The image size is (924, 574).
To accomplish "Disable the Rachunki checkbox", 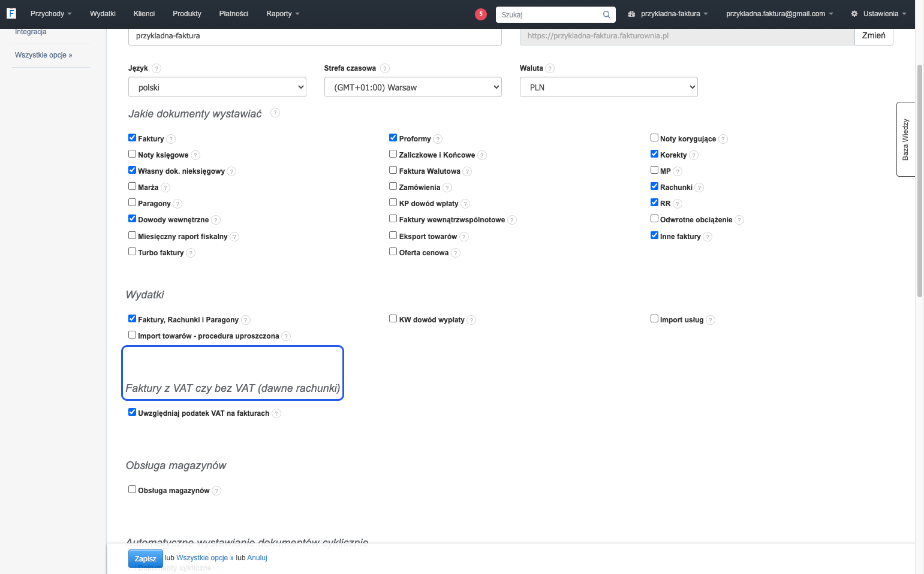I will [x=655, y=186].
